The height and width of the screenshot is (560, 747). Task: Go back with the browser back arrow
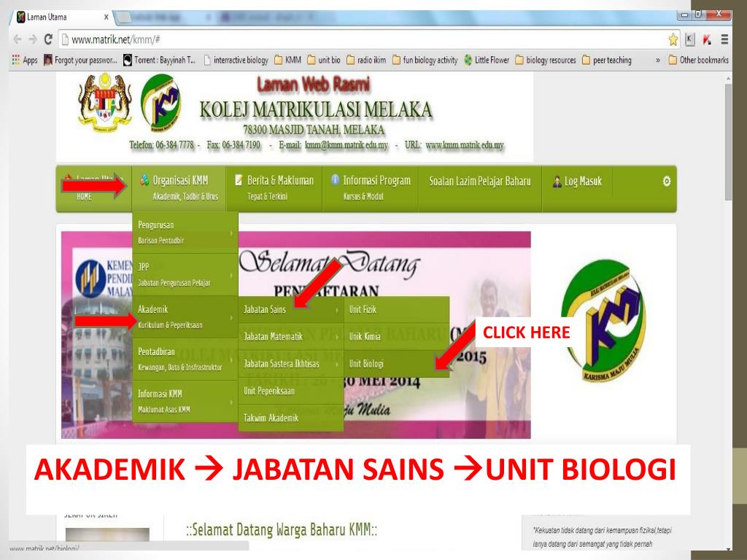coord(18,39)
